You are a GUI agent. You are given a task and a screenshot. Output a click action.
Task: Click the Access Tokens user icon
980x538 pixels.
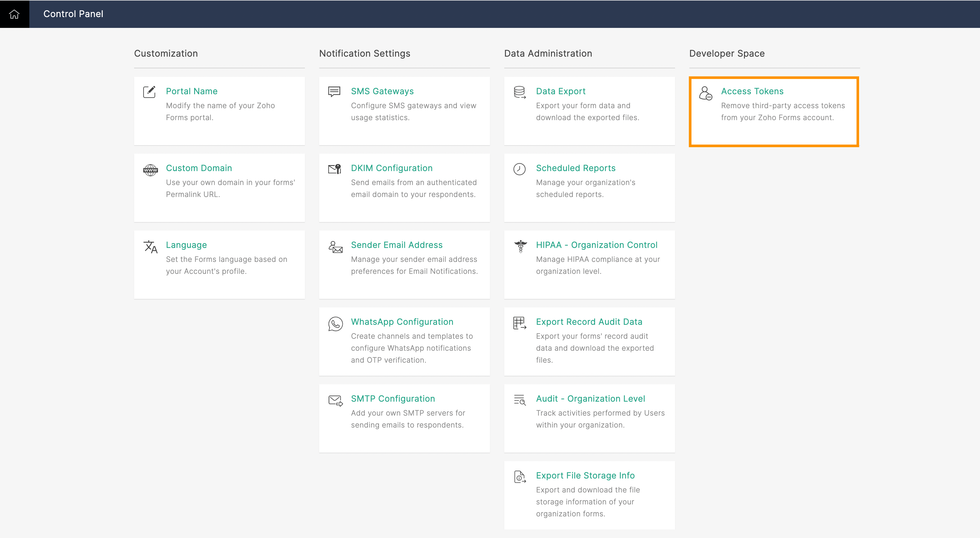click(x=705, y=93)
